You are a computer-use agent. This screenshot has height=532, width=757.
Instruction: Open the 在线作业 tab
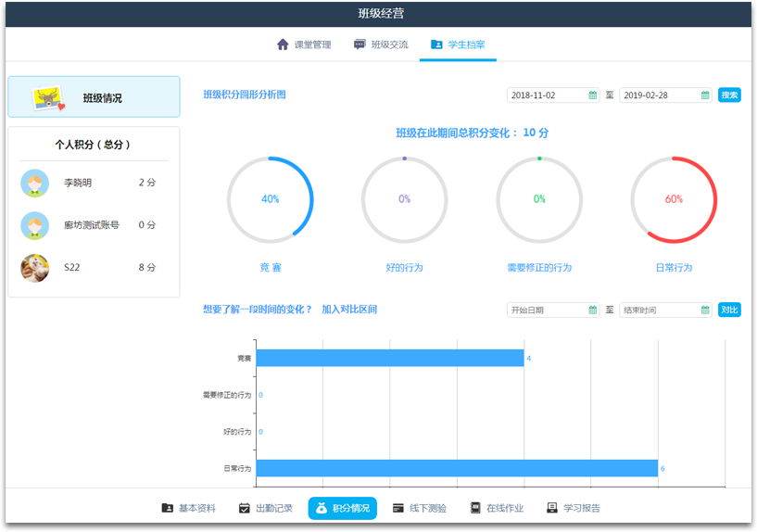click(497, 508)
